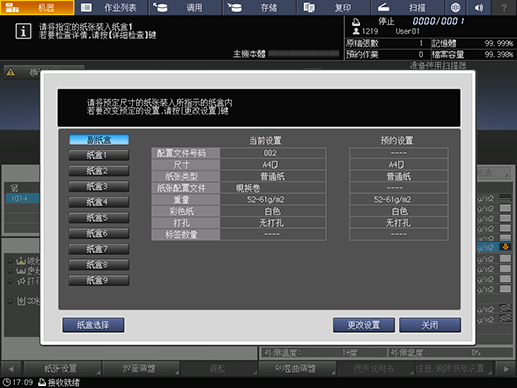Open the curl adjustment 卷曲调整 button
The image size is (517, 388).
click(297, 368)
